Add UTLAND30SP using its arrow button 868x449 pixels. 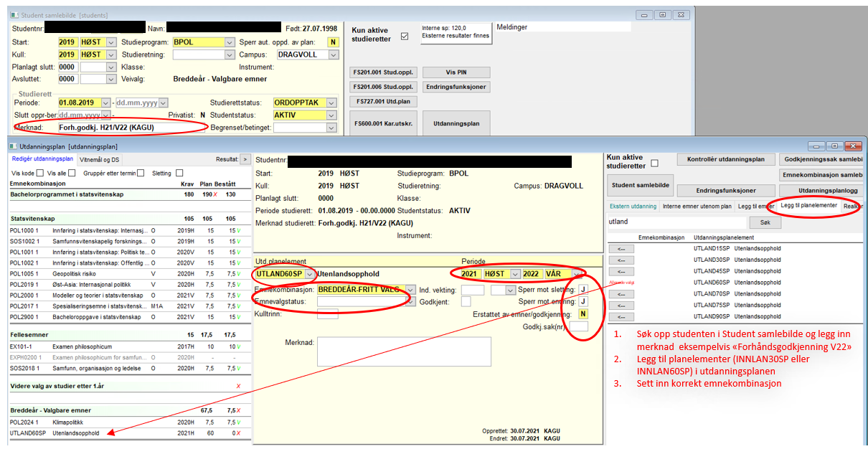(621, 260)
